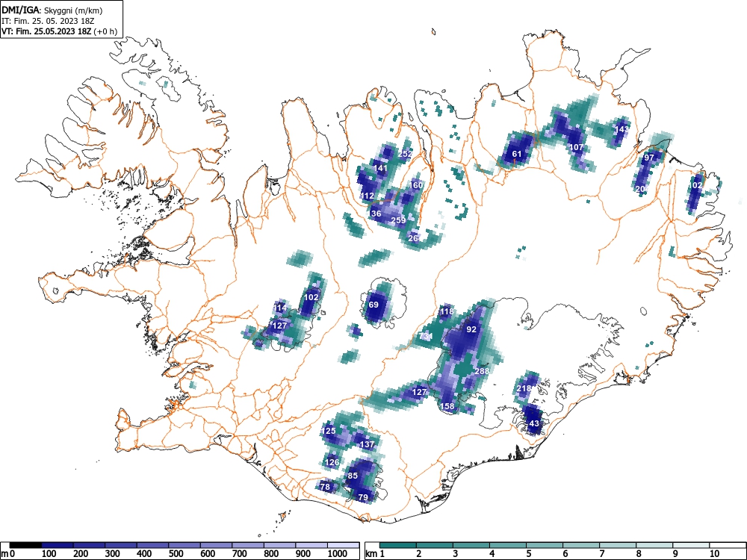This screenshot has width=747, height=560.
Task: Click the visibility value '79' on the map
Action: 363,497
